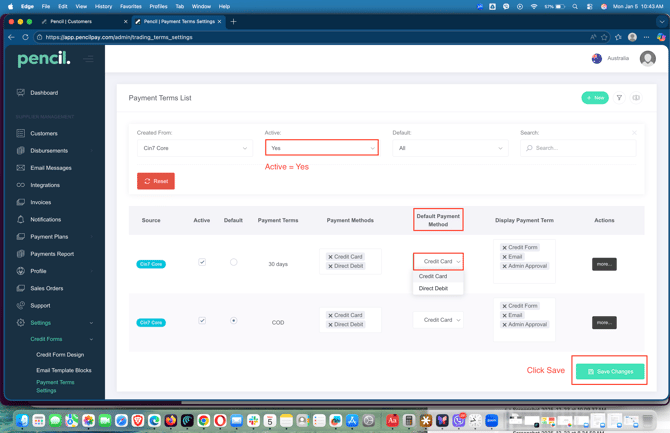
Task: Expand COD row Default Payment Method dropdown
Action: [438, 320]
